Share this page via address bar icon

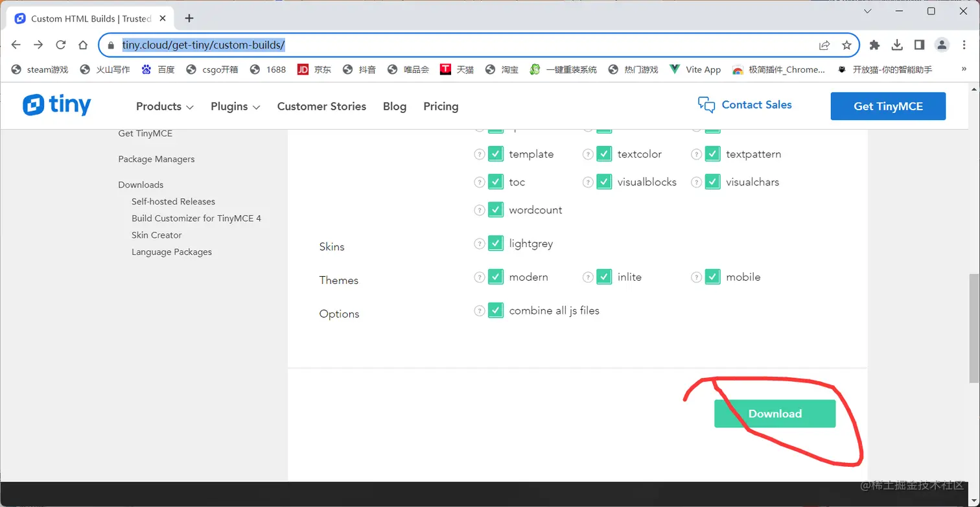coord(824,45)
